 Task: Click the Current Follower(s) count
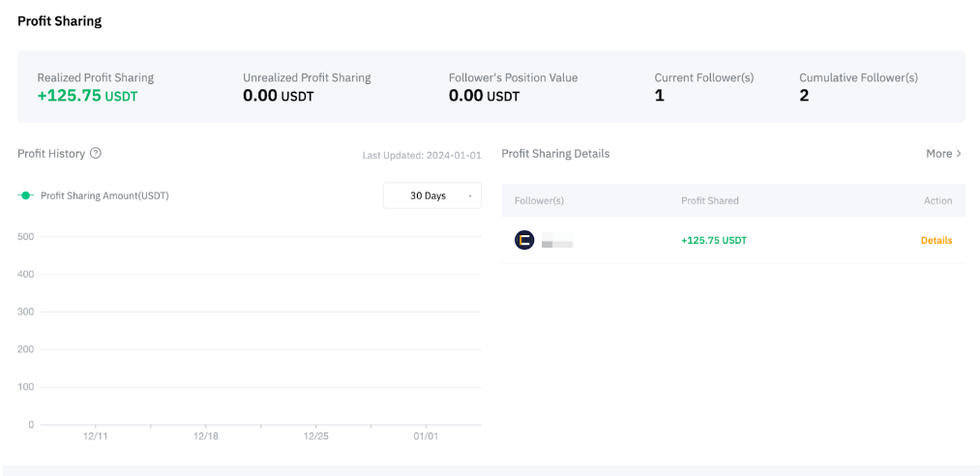[x=660, y=96]
